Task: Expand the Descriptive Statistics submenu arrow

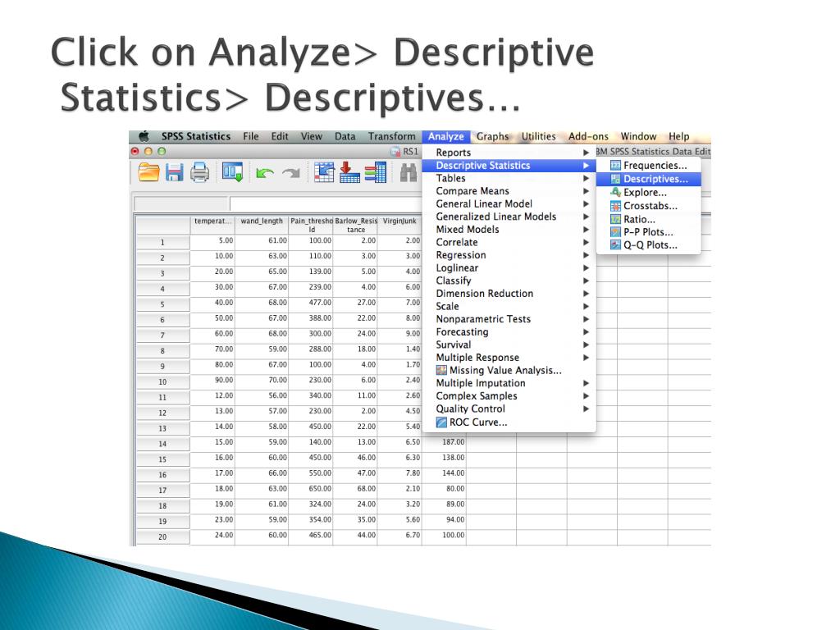Action: [x=586, y=166]
